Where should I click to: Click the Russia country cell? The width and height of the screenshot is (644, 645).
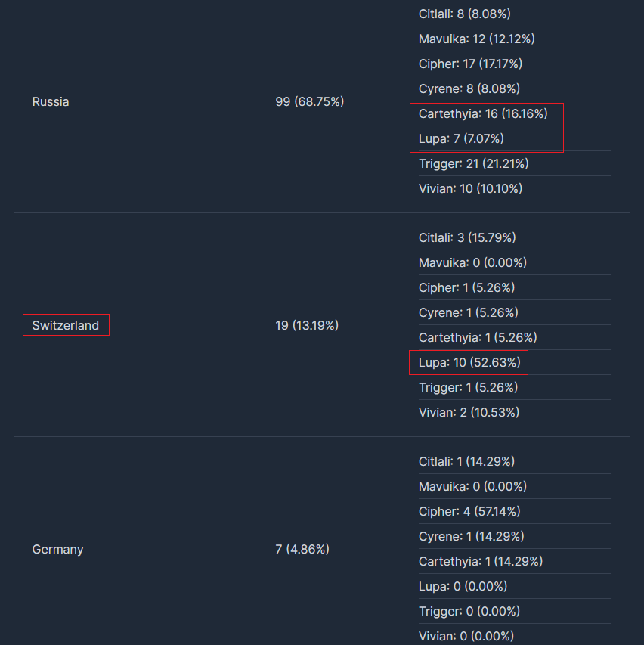tap(51, 101)
